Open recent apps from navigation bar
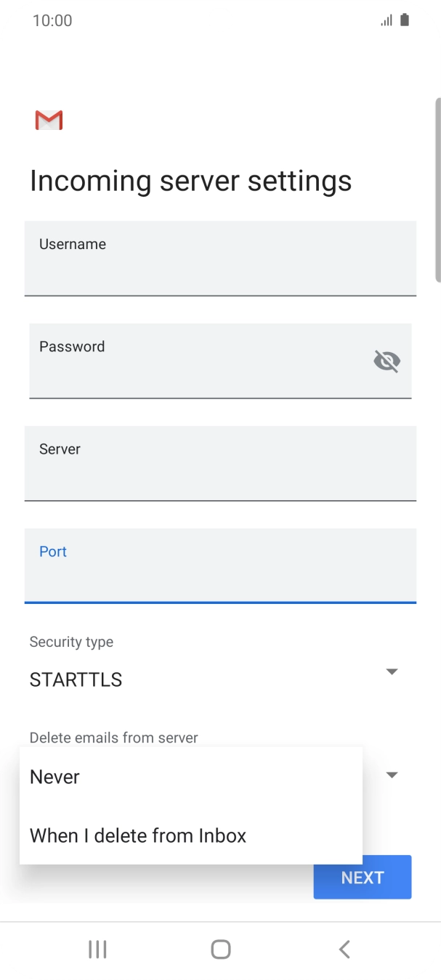Image resolution: width=441 pixels, height=980 pixels. [97, 949]
